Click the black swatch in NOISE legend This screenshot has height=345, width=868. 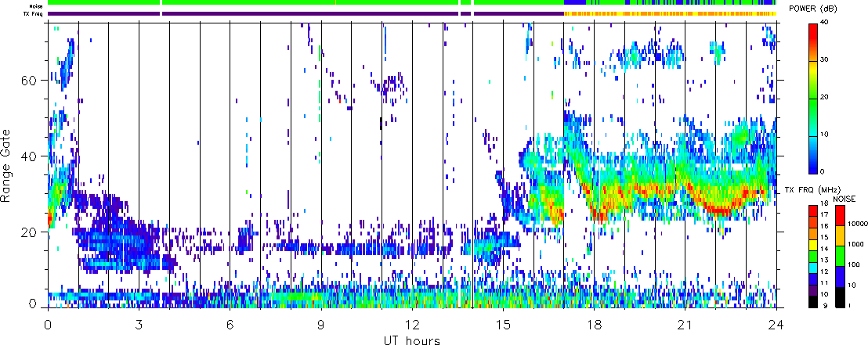click(x=840, y=297)
